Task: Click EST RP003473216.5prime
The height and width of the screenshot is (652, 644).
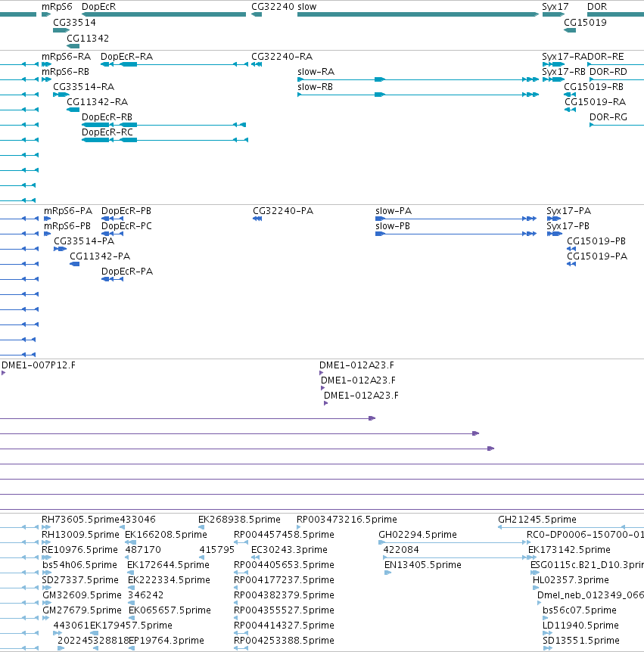Action: tap(347, 520)
